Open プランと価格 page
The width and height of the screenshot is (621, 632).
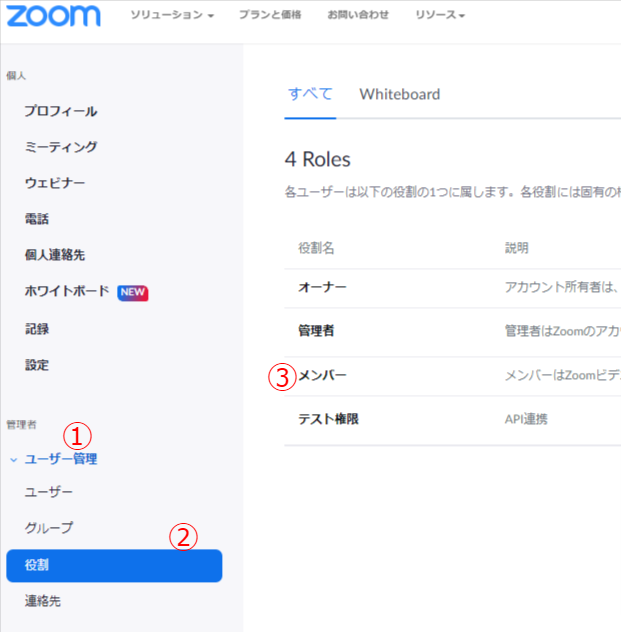pyautogui.click(x=270, y=15)
